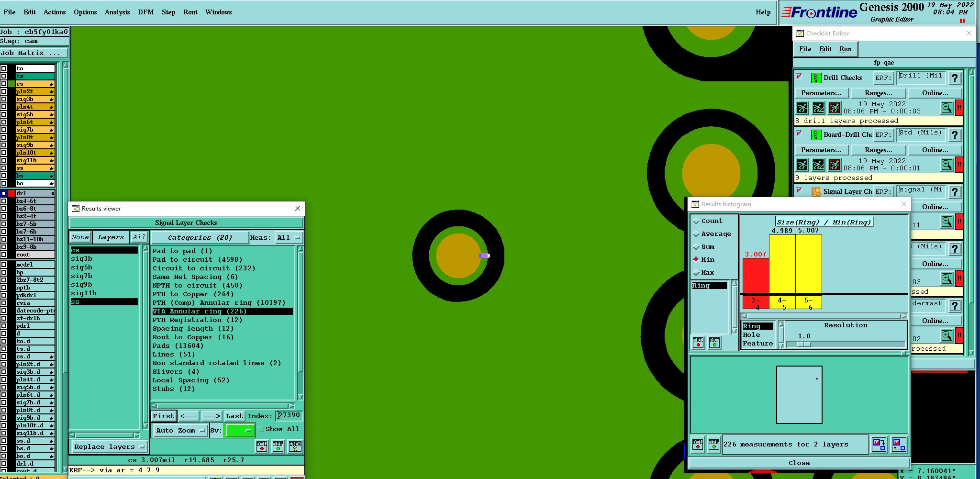The image size is (980, 479).
Task: Open Auto Zoom dropdown
Action: [180, 431]
